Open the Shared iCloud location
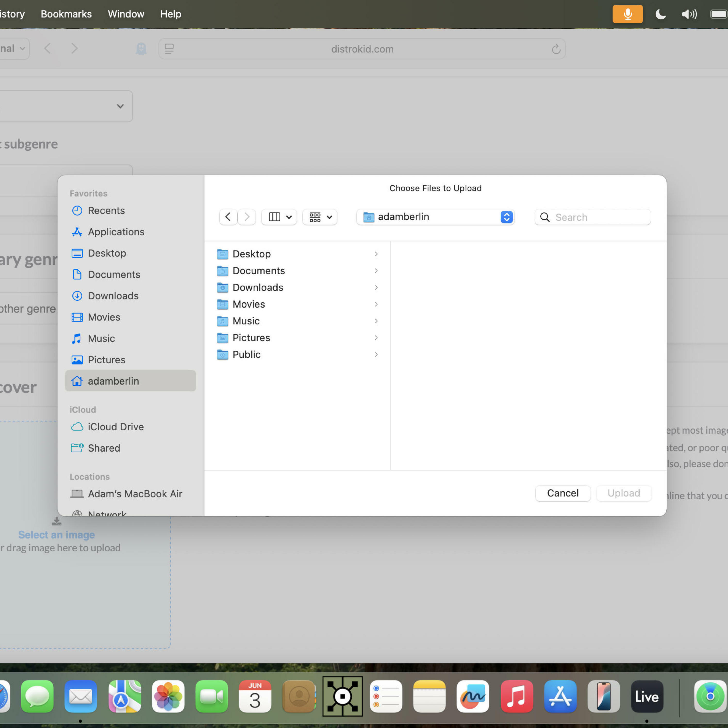Image resolution: width=728 pixels, height=728 pixels. click(130, 448)
